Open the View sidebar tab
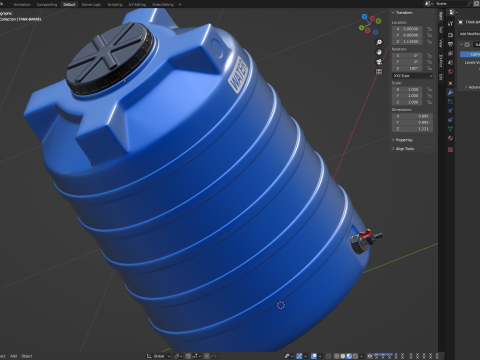 tap(441, 43)
